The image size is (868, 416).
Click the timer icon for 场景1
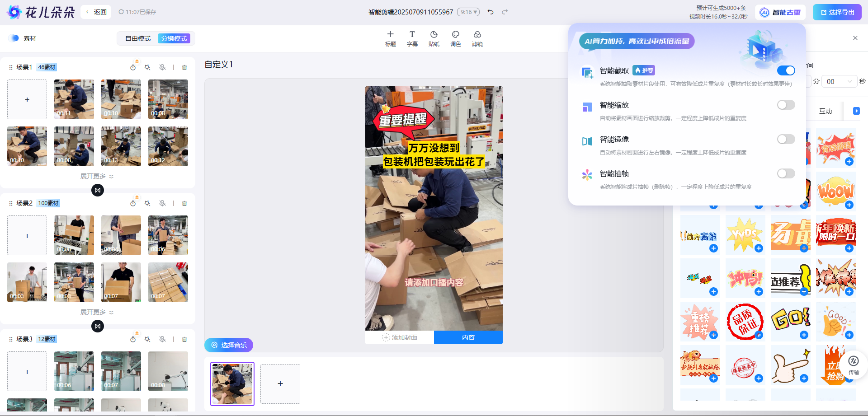133,68
